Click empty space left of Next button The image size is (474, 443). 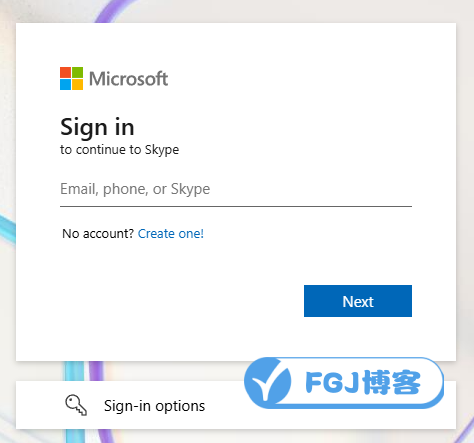tap(182, 301)
